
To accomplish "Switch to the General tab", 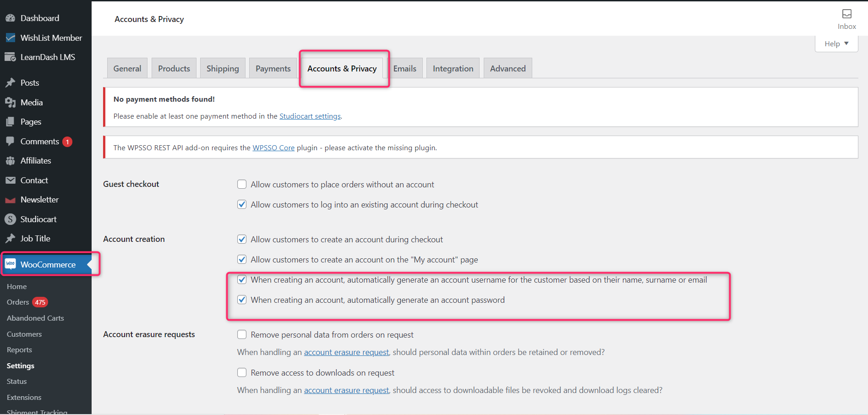I will (x=127, y=68).
